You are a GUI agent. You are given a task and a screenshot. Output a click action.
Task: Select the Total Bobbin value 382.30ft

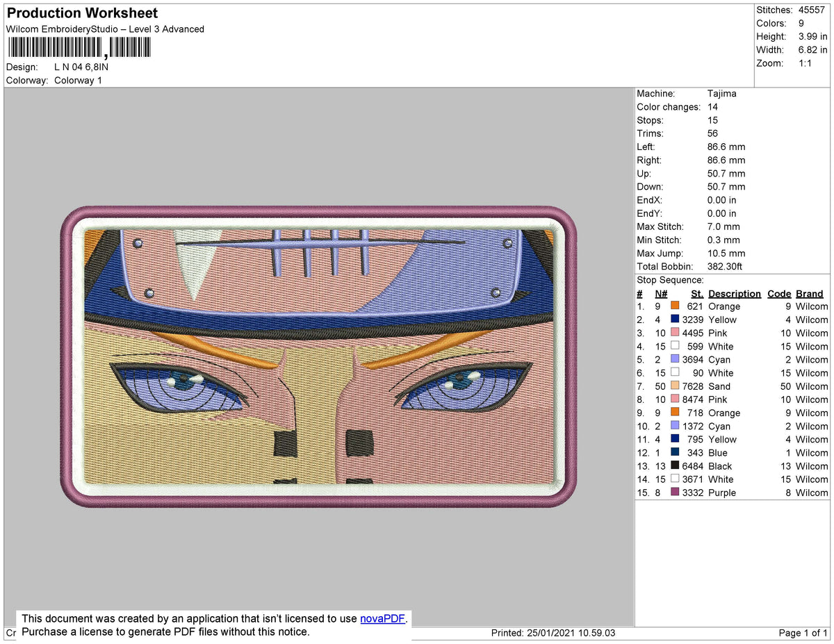726,267
